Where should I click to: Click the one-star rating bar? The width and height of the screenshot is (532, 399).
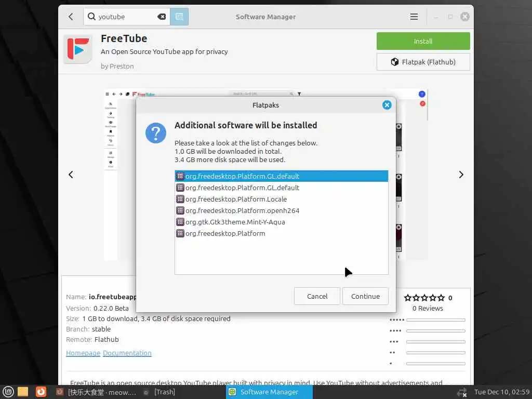coord(436,363)
